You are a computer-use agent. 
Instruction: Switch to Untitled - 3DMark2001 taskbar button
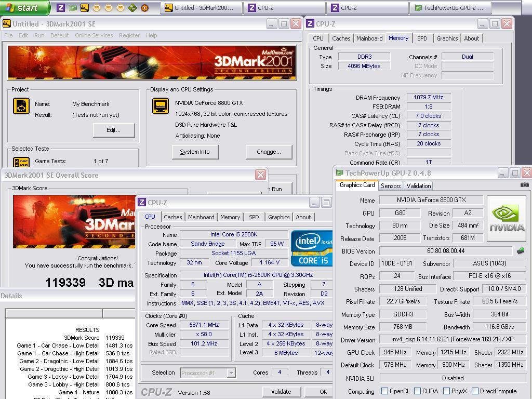201,8
